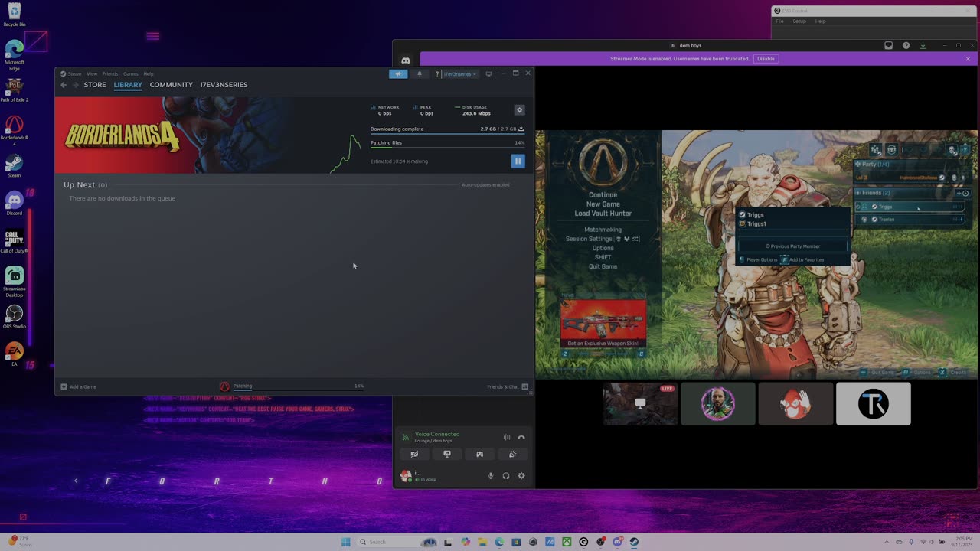This screenshot has height=551, width=980.
Task: Open Steam notifications bell
Action: click(419, 74)
